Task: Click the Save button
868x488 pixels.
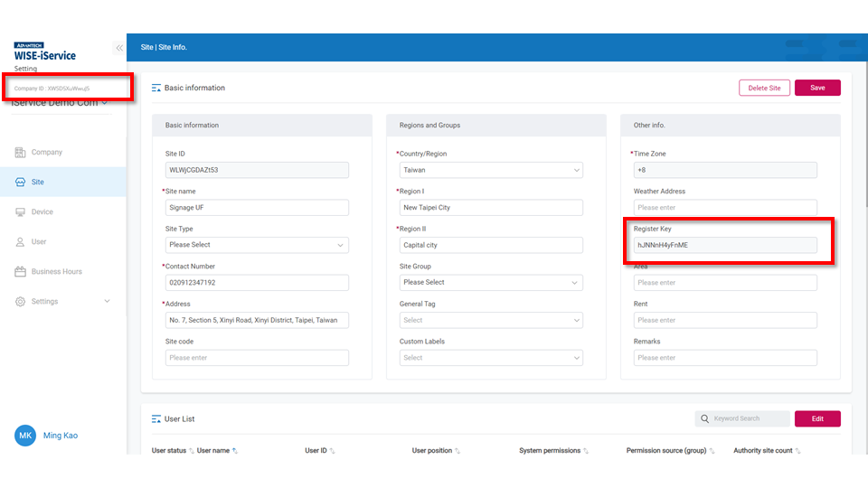Action: (x=817, y=88)
